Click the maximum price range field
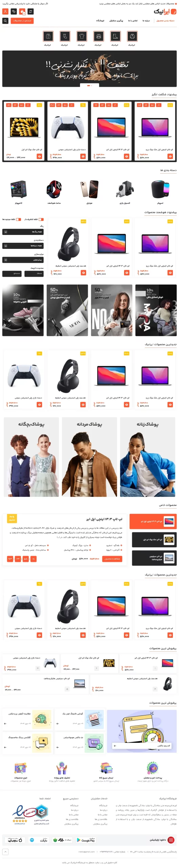 (x=12, y=274)
